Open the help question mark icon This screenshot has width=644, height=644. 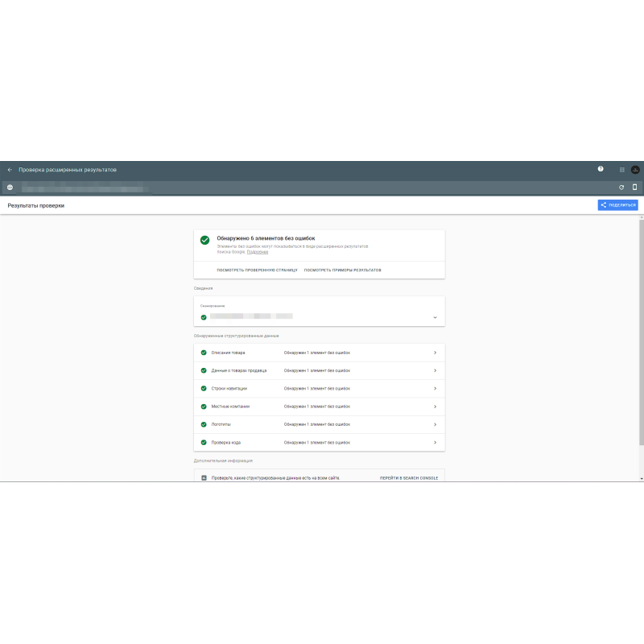[x=601, y=169]
